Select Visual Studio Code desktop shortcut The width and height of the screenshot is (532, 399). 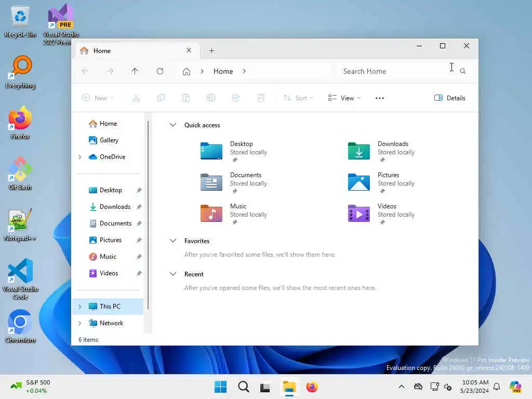(x=20, y=279)
